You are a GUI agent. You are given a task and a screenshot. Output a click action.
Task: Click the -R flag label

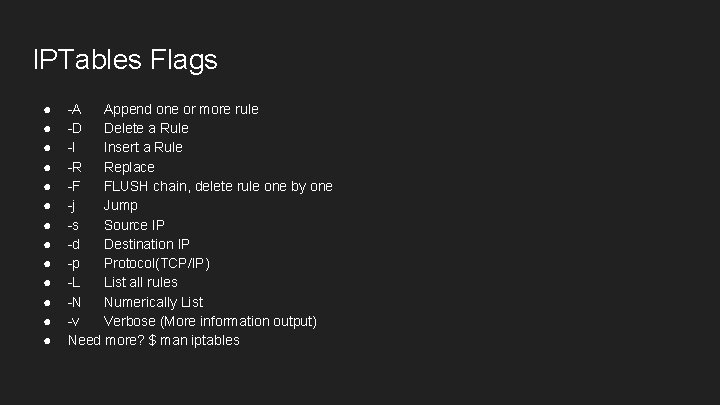point(75,167)
